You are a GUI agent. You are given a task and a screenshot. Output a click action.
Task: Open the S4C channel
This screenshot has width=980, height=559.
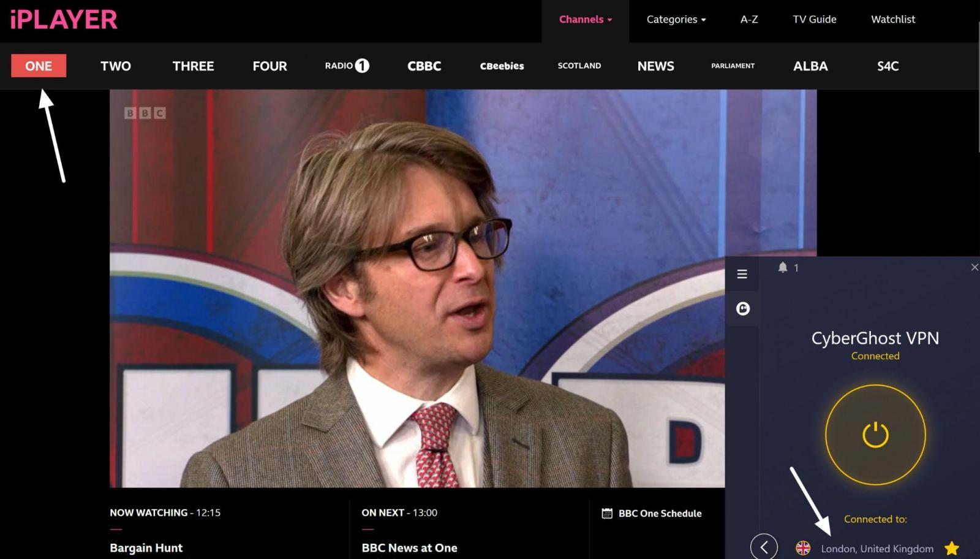pyautogui.click(x=888, y=66)
